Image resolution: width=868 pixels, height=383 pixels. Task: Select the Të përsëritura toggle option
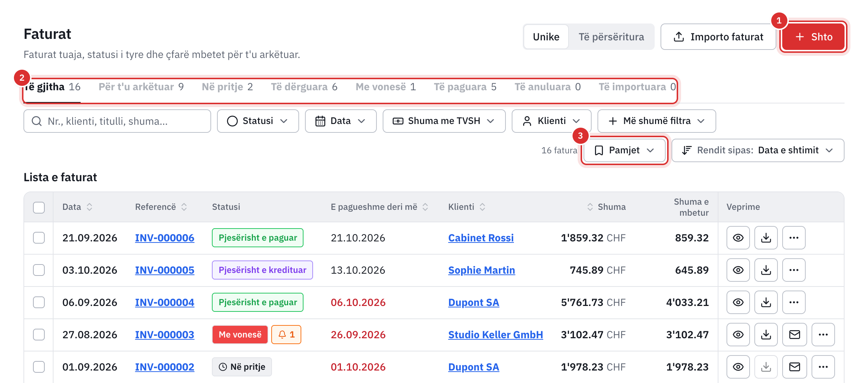coord(611,37)
